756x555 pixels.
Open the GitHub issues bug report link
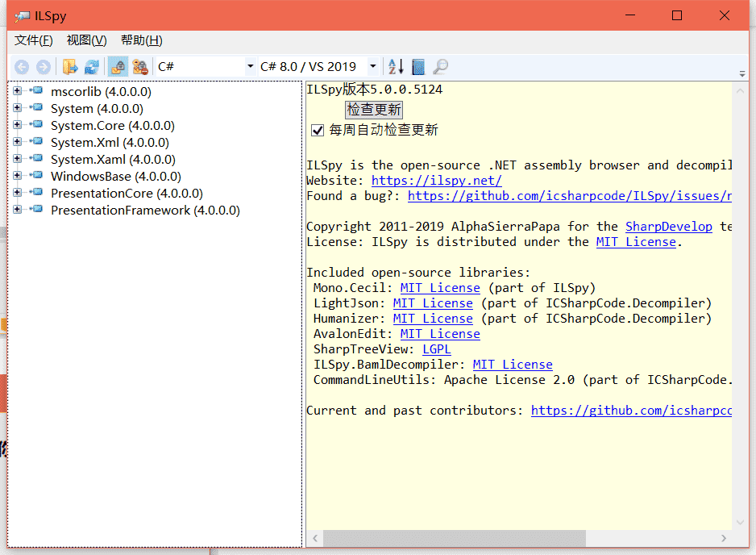coord(569,196)
